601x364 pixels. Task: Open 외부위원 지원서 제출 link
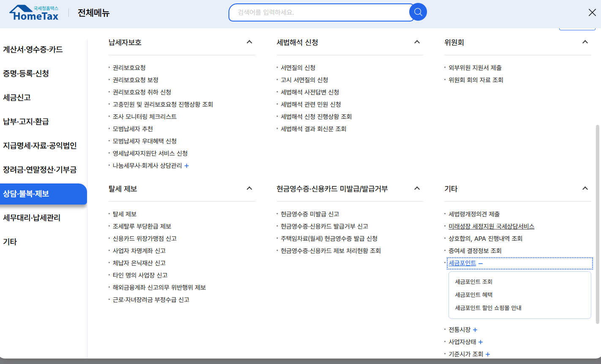(x=475, y=67)
